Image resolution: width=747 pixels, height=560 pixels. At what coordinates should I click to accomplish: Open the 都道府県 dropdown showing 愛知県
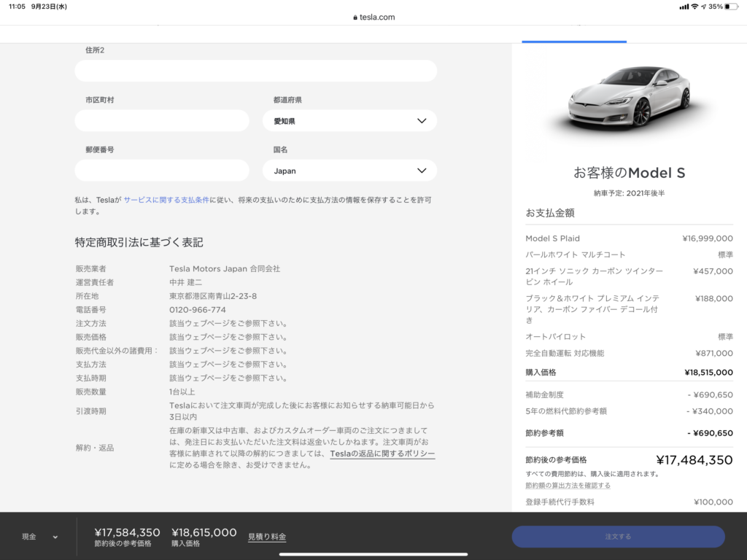[x=349, y=121]
